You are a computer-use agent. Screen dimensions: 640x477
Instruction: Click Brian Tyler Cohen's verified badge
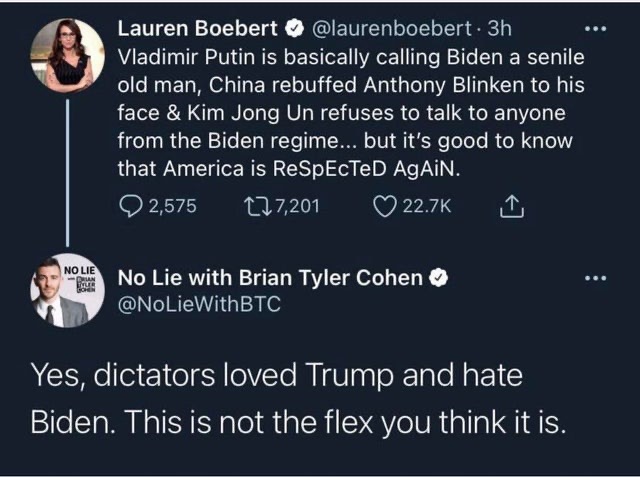coord(437,277)
